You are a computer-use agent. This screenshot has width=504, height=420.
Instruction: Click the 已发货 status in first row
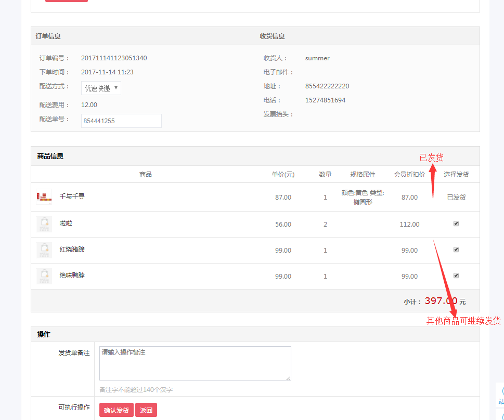[456, 198]
